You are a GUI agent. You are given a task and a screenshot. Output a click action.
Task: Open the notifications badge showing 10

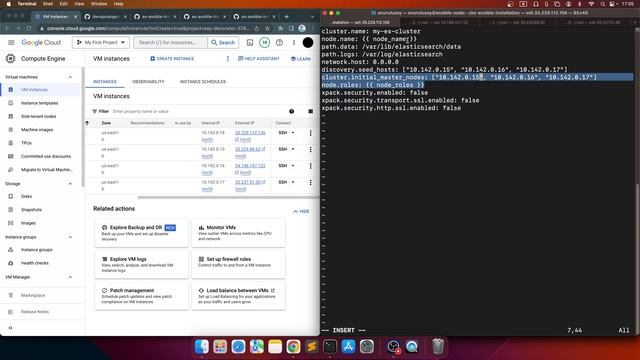(264, 42)
